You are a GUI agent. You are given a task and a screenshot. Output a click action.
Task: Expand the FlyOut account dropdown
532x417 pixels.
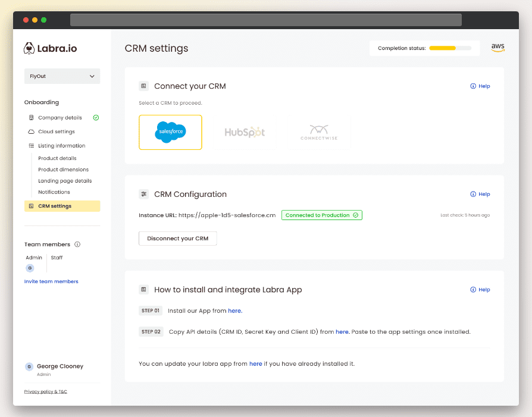pyautogui.click(x=62, y=76)
